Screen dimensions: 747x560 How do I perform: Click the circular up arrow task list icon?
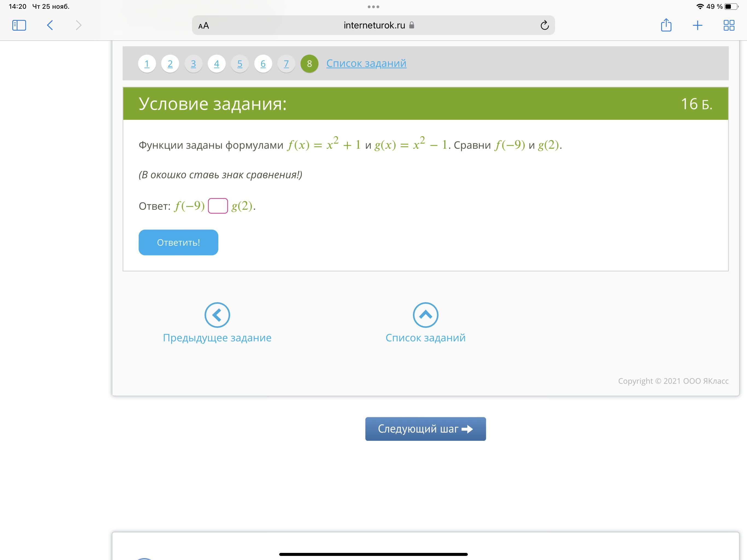(425, 315)
